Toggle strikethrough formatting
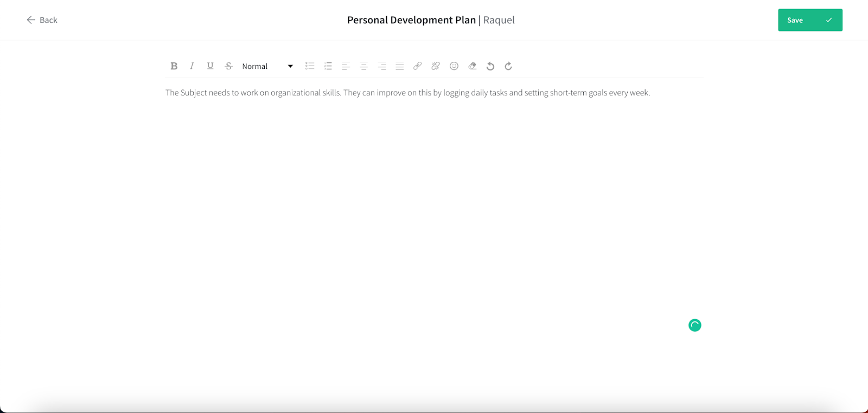The height and width of the screenshot is (413, 868). tap(228, 66)
